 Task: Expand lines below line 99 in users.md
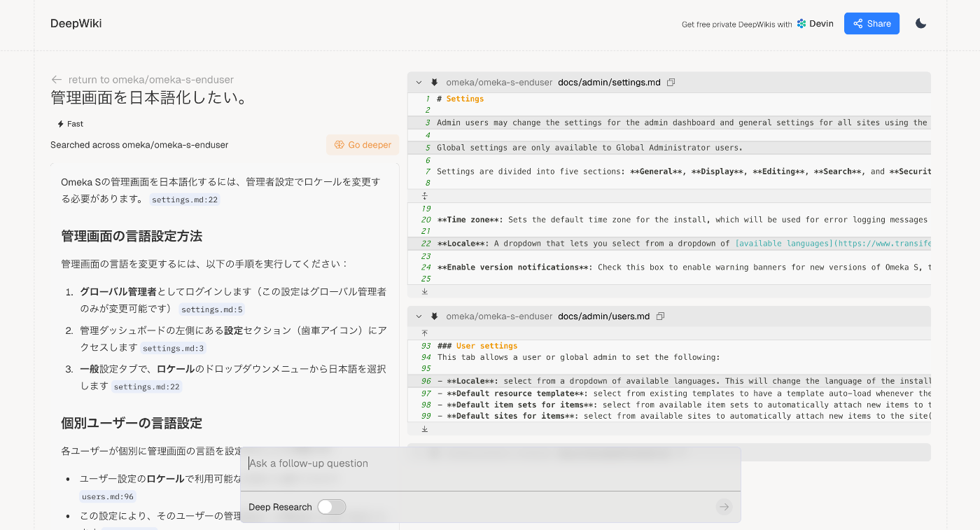424,428
